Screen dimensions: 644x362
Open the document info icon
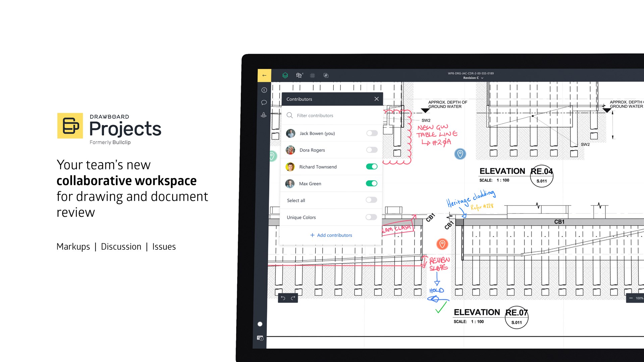click(x=264, y=90)
